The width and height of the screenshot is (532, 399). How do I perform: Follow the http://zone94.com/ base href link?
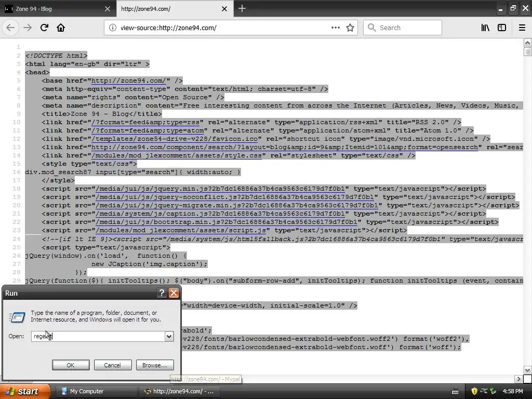tap(129, 81)
